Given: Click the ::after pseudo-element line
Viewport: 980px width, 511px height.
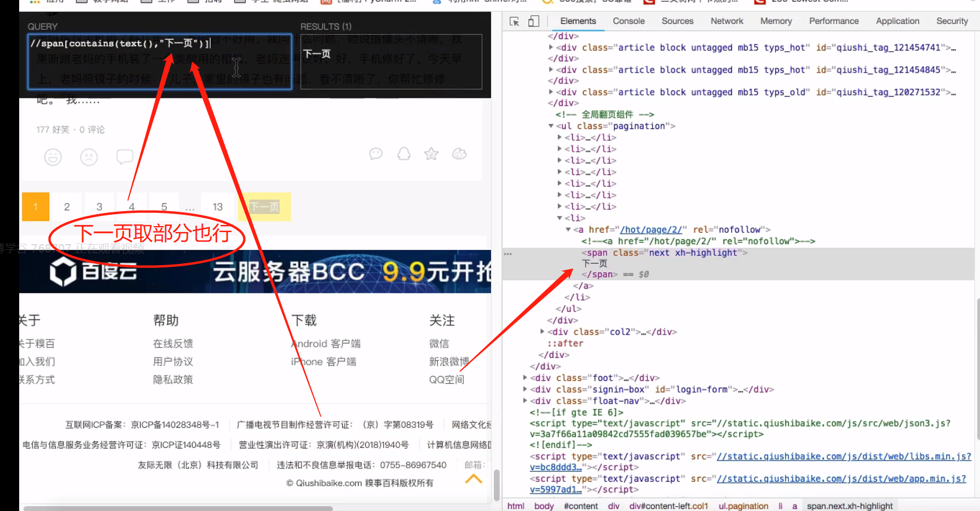Looking at the screenshot, I should 565,344.
